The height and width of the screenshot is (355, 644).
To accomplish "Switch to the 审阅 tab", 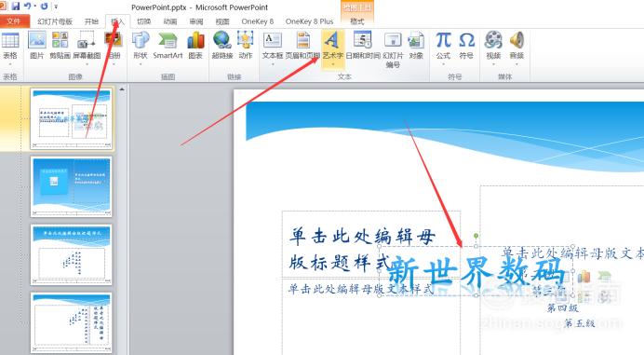I will [x=196, y=21].
